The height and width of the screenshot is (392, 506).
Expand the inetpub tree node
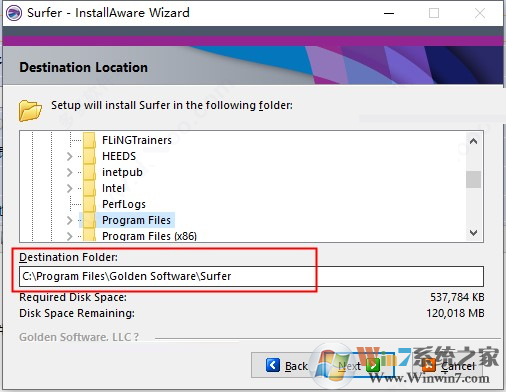pyautogui.click(x=69, y=172)
